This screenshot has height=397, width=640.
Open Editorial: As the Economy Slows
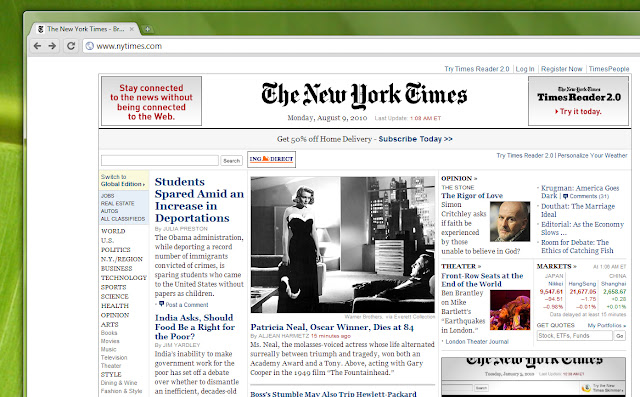click(x=582, y=228)
